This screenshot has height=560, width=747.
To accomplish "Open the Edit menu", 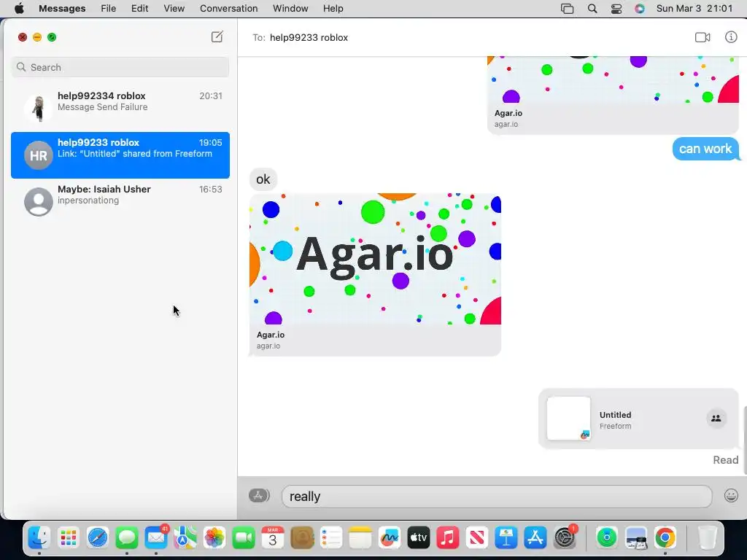I will click(x=139, y=9).
